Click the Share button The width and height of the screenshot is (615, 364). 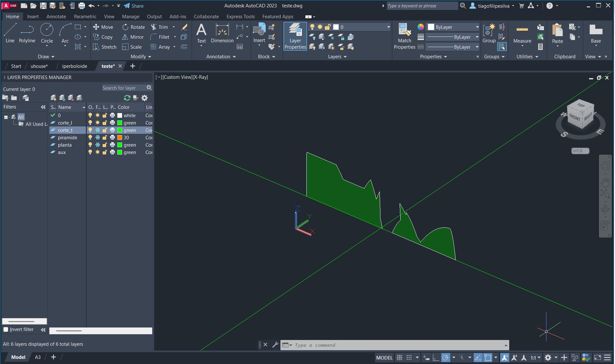click(x=134, y=6)
